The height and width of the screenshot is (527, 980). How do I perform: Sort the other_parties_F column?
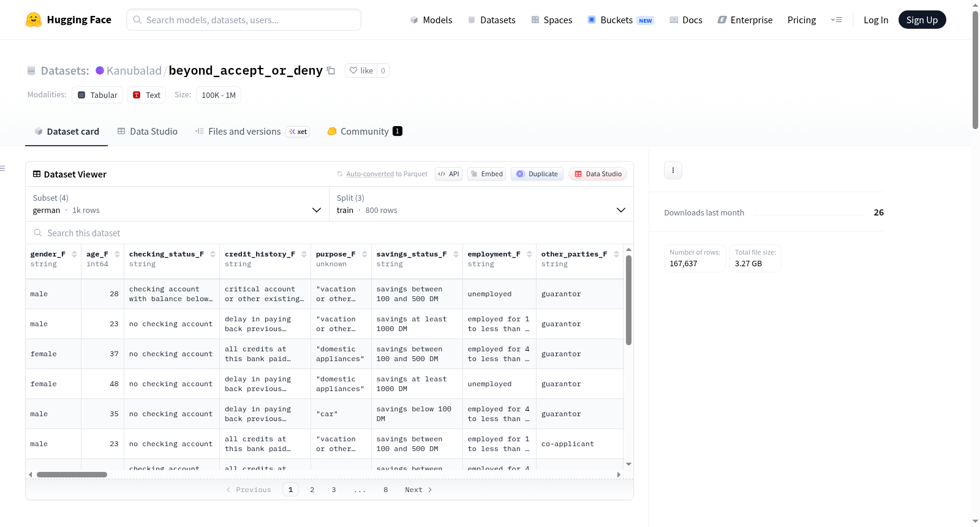click(616, 254)
